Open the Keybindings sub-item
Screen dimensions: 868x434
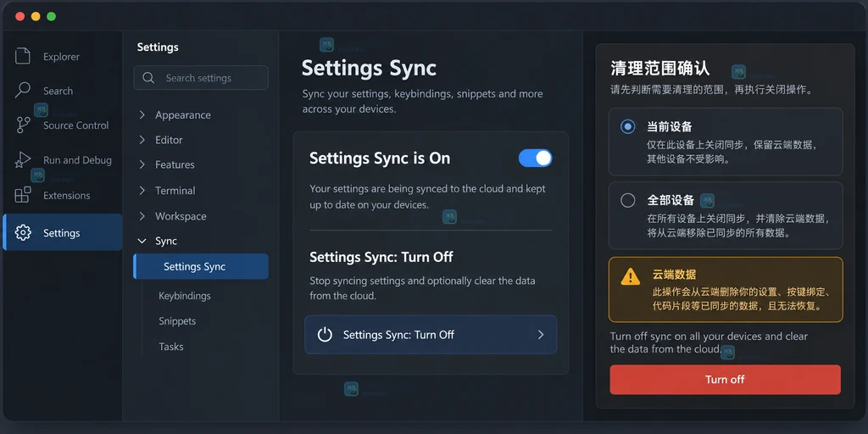click(184, 296)
